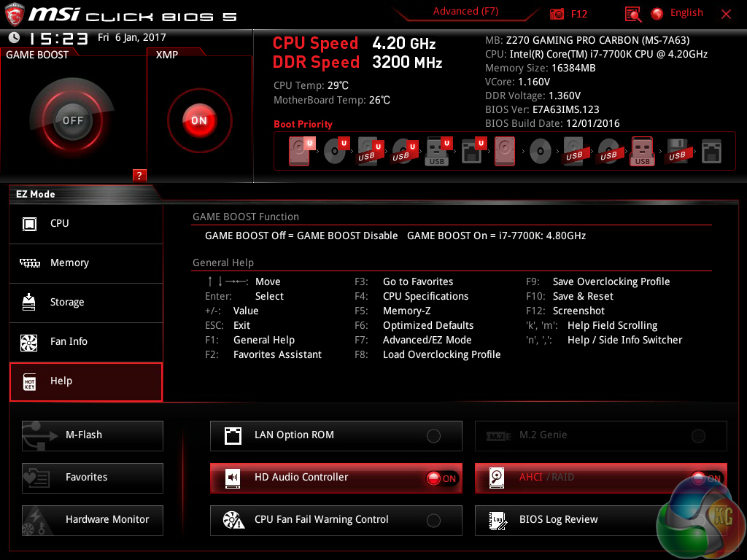Select legacy network boot icon at end
This screenshot has width=747, height=560.
tap(711, 151)
